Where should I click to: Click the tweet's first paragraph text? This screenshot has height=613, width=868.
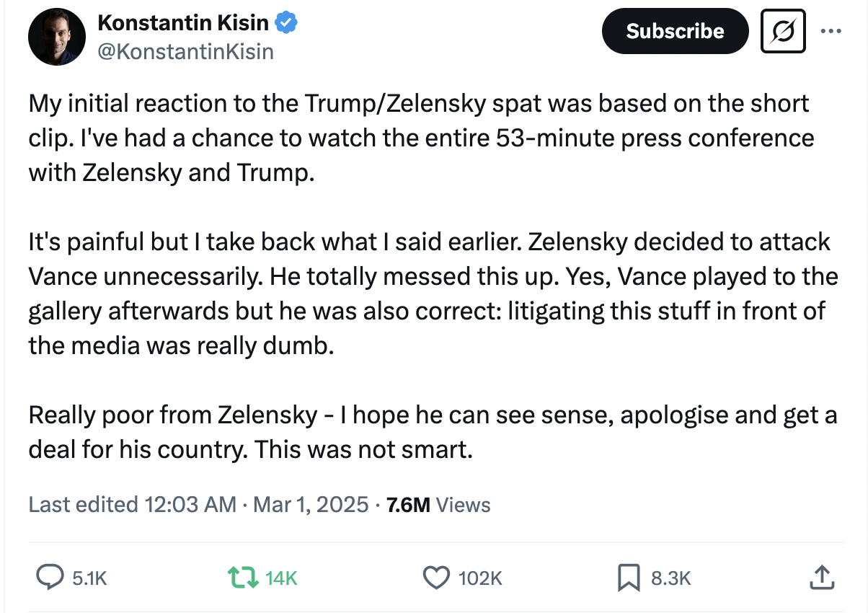point(418,138)
